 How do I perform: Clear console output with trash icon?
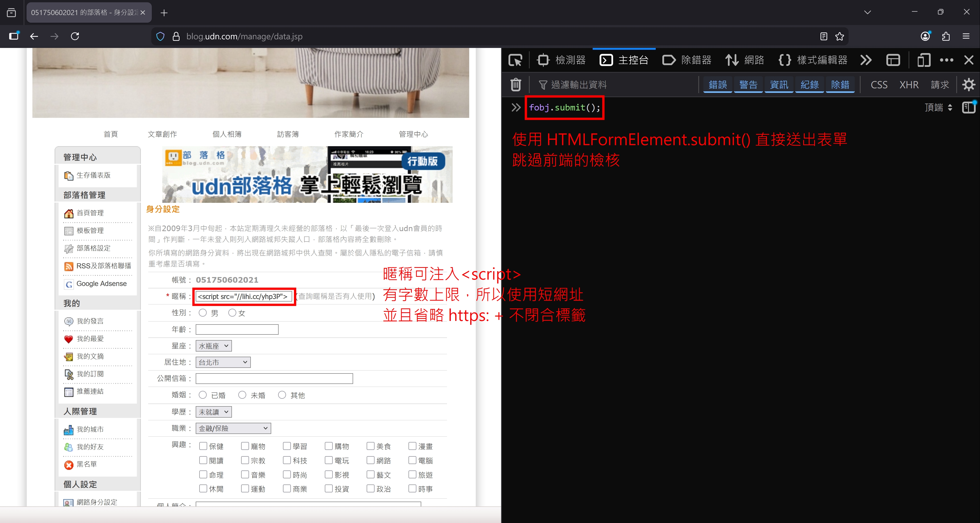pyautogui.click(x=516, y=84)
